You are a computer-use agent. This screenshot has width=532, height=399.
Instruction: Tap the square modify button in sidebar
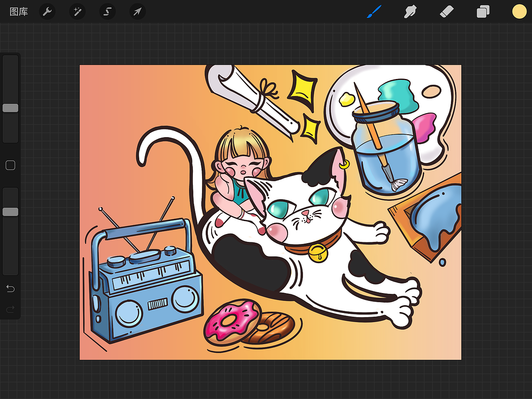10,165
